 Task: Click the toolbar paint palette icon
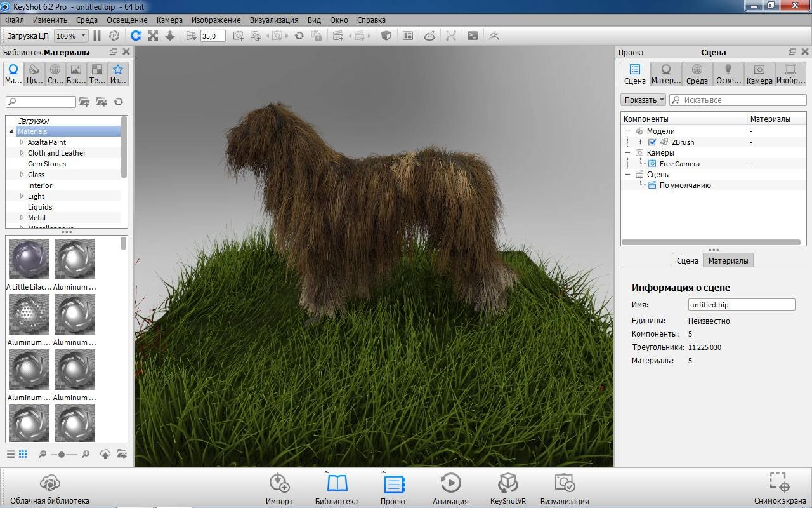tap(429, 36)
